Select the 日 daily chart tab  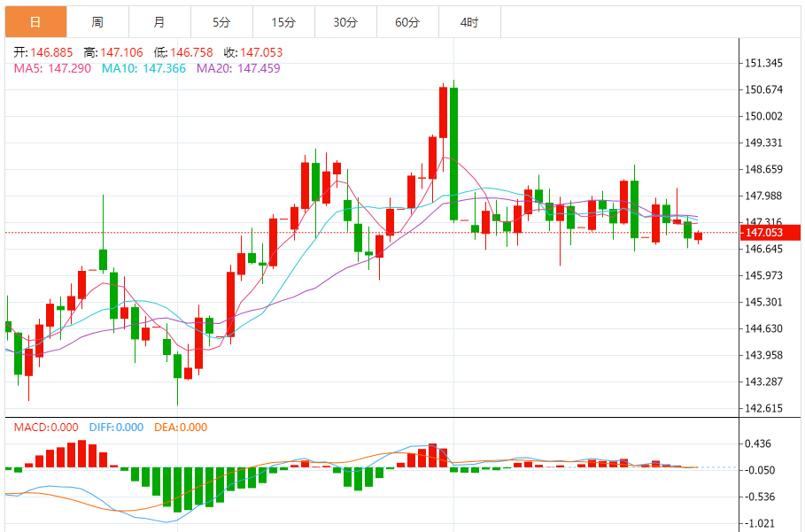pyautogui.click(x=36, y=22)
